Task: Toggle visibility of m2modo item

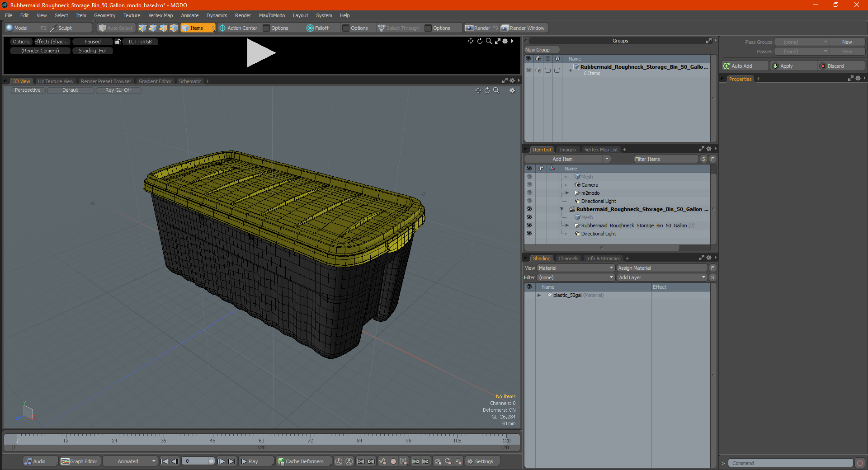Action: coord(529,193)
